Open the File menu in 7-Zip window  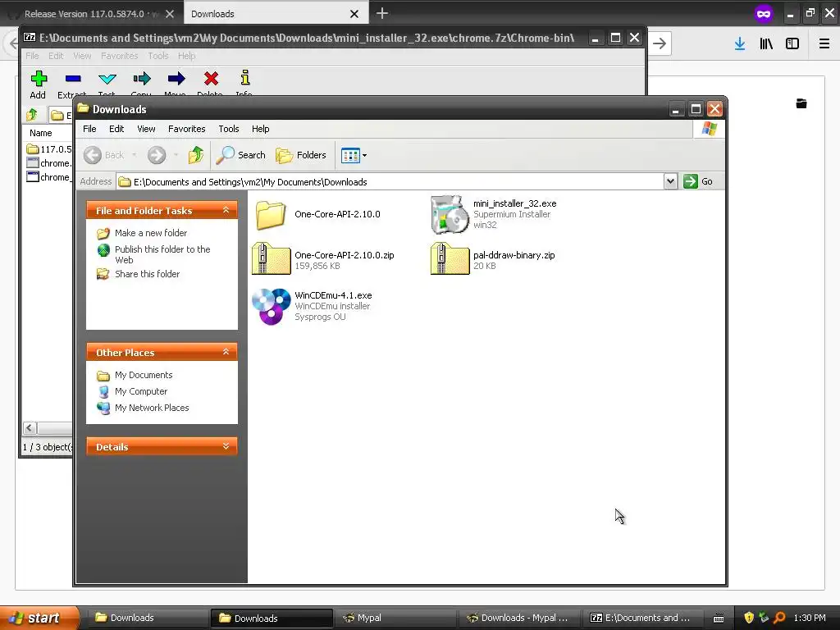click(x=32, y=56)
